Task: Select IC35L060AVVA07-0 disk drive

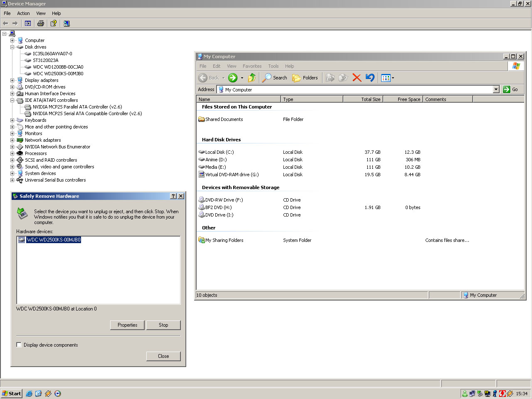Action: point(52,54)
